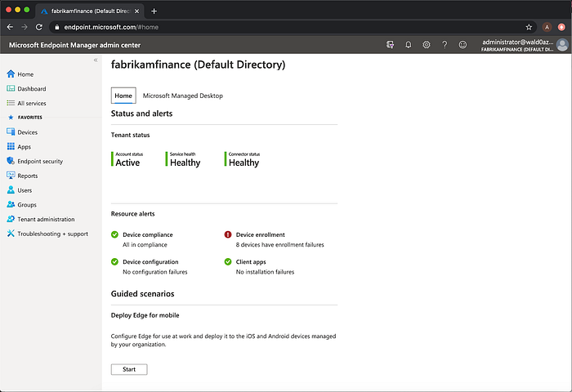
Task: Open the Users icon
Action: (11, 190)
